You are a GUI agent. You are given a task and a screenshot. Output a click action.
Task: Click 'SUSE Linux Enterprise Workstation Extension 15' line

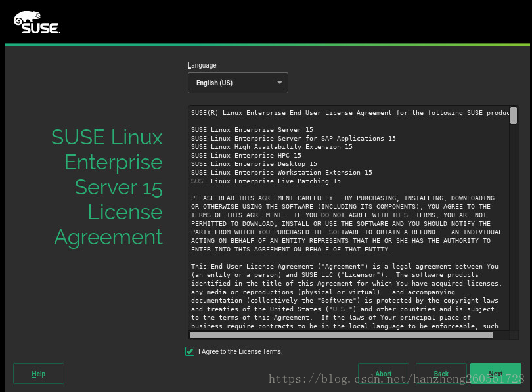282,172
